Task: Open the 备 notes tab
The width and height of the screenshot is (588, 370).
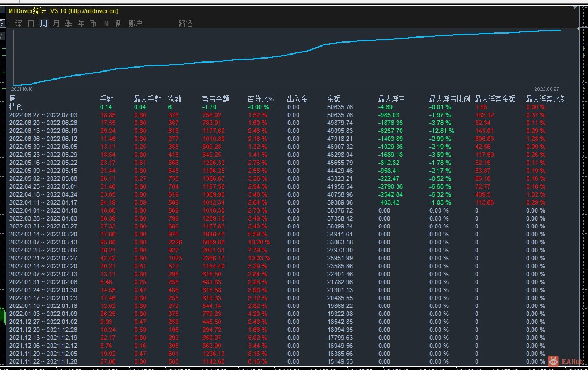Action: click(x=119, y=24)
